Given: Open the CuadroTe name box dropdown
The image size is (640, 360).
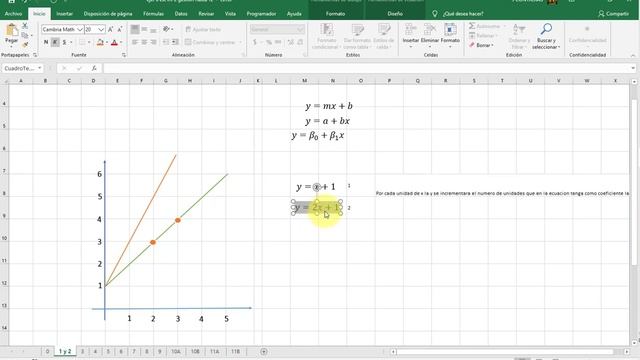Looking at the screenshot, I should 40,68.
